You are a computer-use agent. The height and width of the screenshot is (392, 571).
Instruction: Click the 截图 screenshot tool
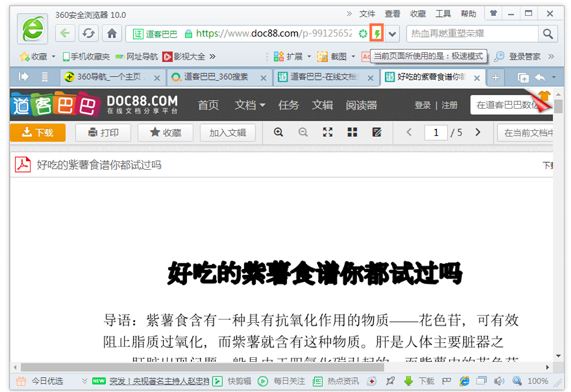point(332,56)
